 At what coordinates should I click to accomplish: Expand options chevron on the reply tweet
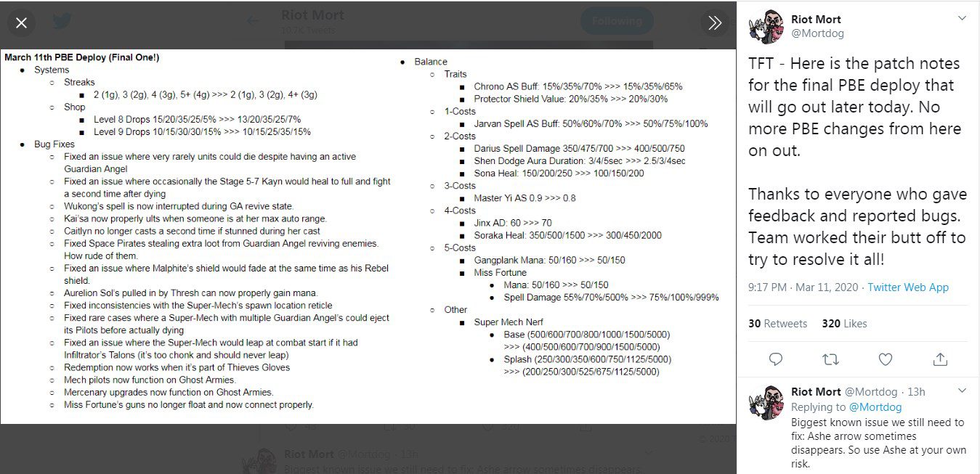click(x=962, y=391)
